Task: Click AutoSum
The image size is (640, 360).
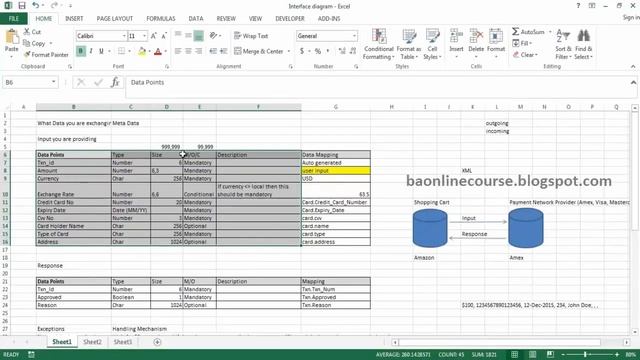Action: coord(528,31)
